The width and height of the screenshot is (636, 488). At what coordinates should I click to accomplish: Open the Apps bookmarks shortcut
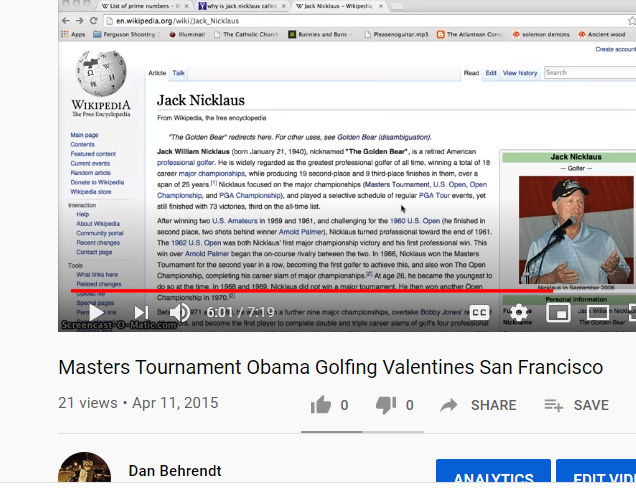coord(73,34)
